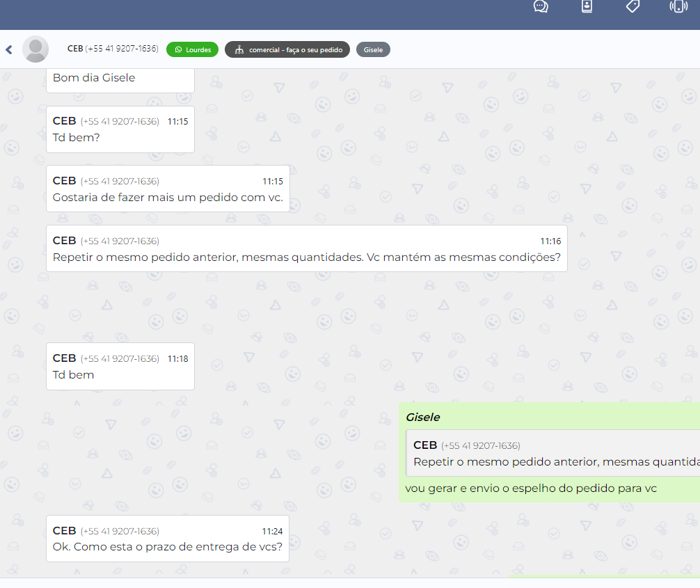Click the white 11:16 'Repetir o mesmo pedido' message
The width and height of the screenshot is (700, 588).
point(306,256)
